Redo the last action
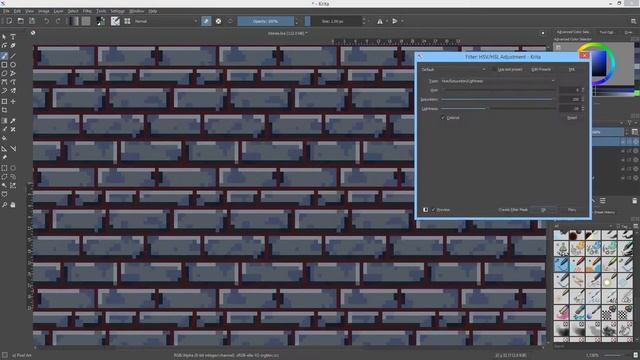 58,21
